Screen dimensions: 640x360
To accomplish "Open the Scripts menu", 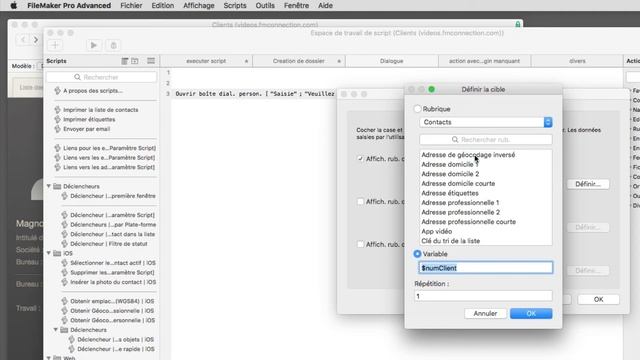I will (x=235, y=5).
